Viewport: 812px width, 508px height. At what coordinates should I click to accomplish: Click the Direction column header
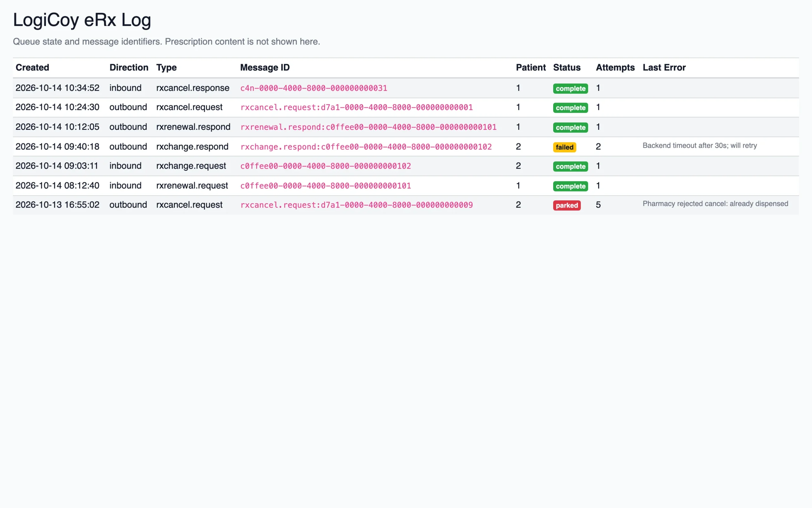pyautogui.click(x=129, y=68)
